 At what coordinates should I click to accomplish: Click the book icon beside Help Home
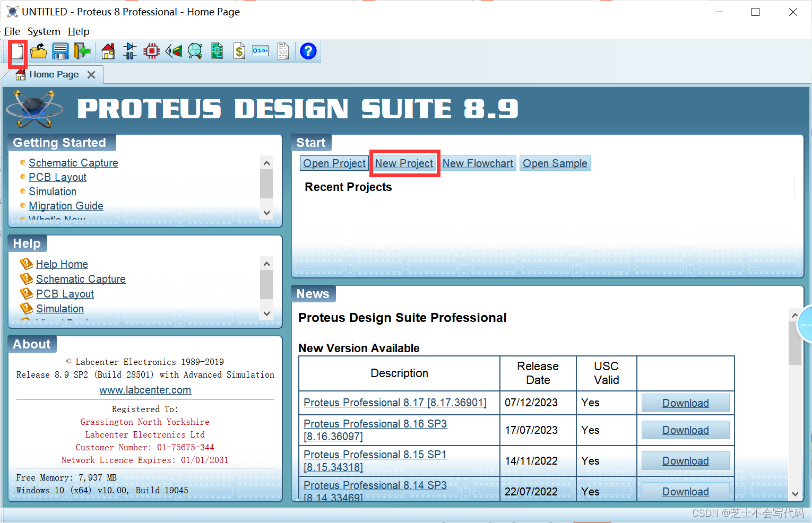[27, 264]
